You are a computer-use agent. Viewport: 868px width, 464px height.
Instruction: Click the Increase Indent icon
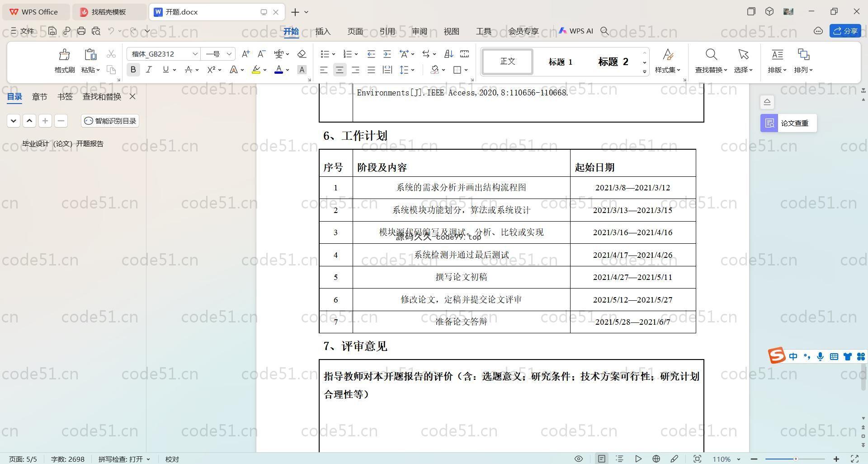[x=387, y=54]
